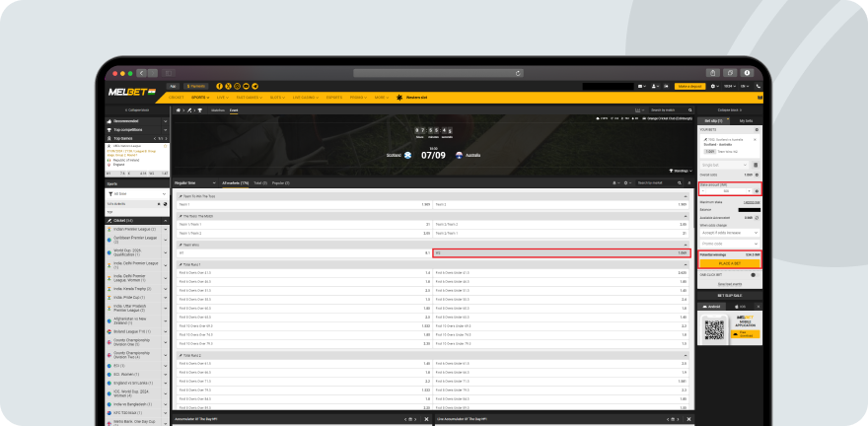Click the Free download button
The image size is (868, 426).
tap(745, 334)
